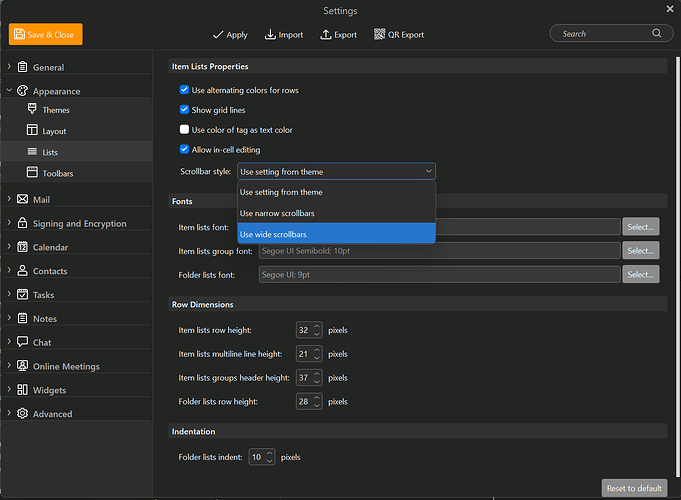
Task: Increase Item lists row height value
Action: (317, 326)
